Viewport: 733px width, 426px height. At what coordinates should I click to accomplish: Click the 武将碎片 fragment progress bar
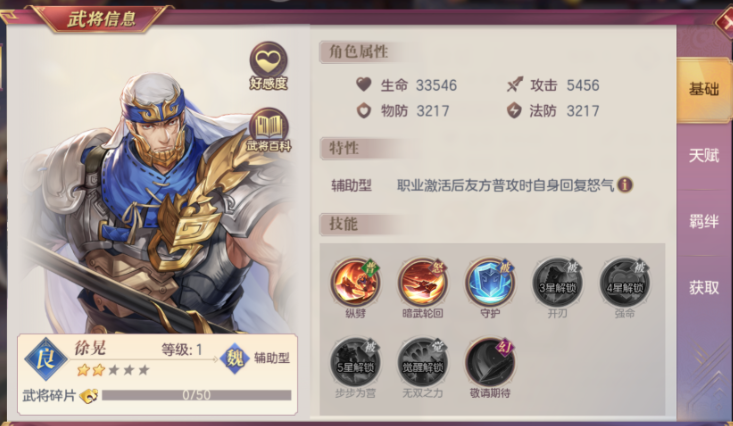(x=196, y=395)
